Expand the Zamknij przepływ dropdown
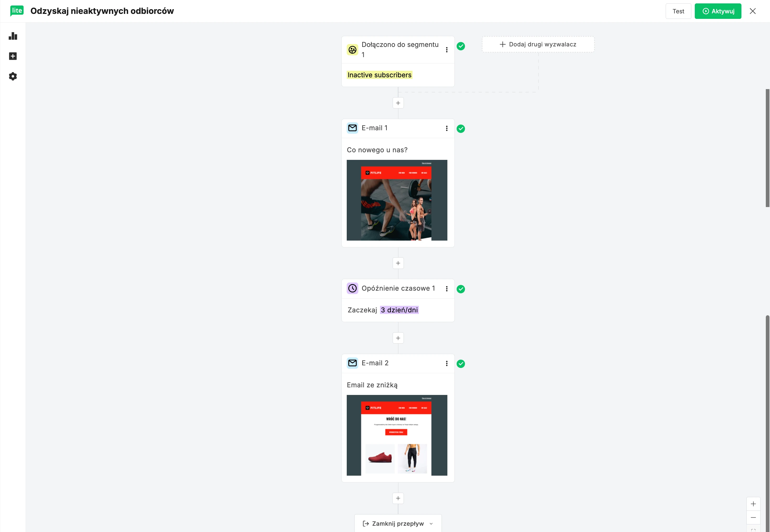The image size is (770, 532). [x=398, y=523]
